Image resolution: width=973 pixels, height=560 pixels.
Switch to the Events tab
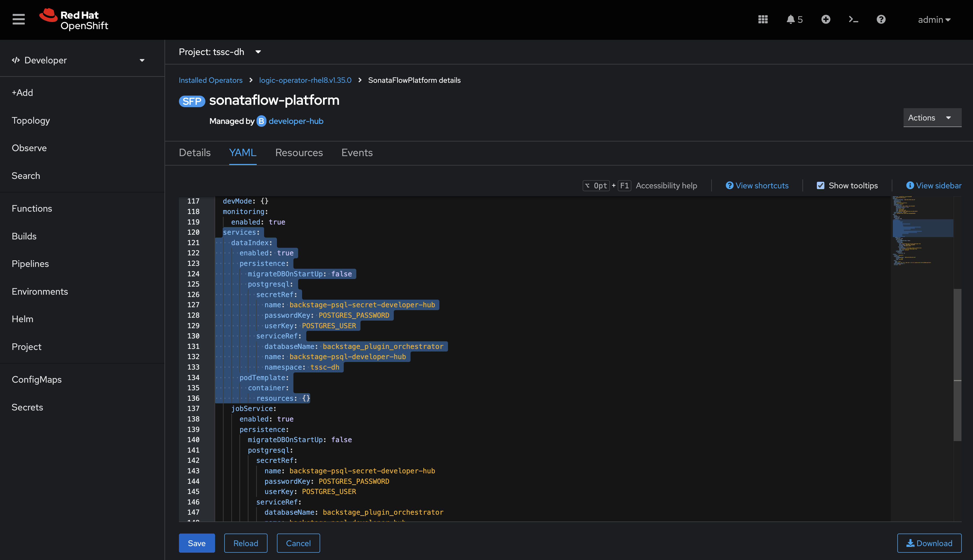(357, 153)
